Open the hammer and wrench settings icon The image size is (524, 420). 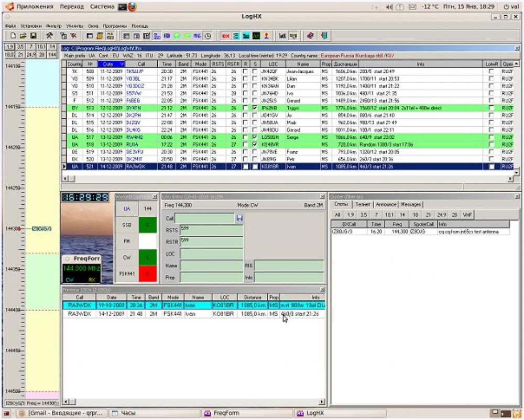pos(49,36)
